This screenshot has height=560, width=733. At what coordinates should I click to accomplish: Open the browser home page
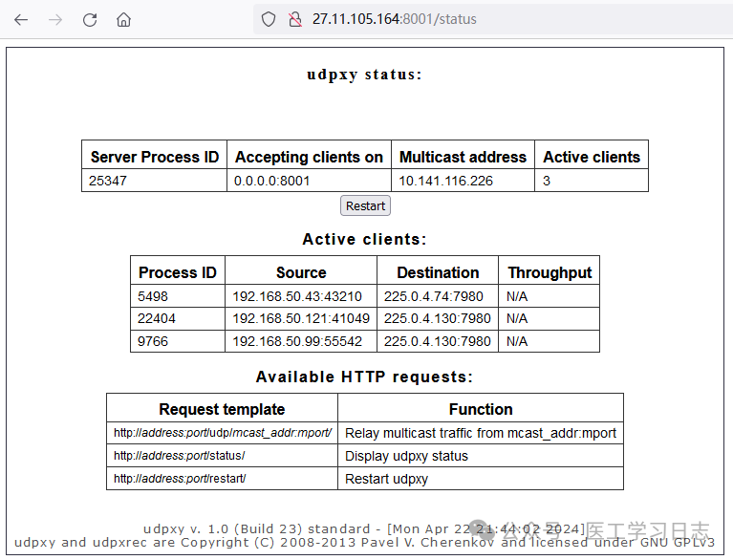[x=123, y=20]
